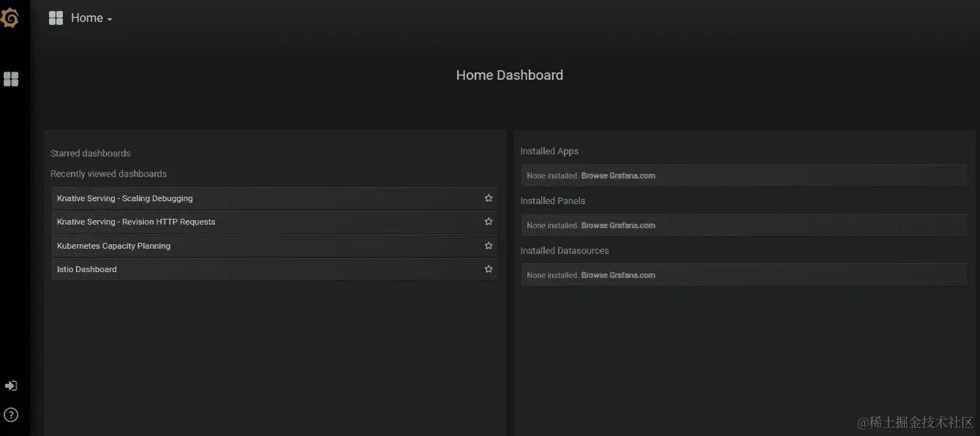
Task: Click the dashboard grid icon beside Home
Action: 56,18
